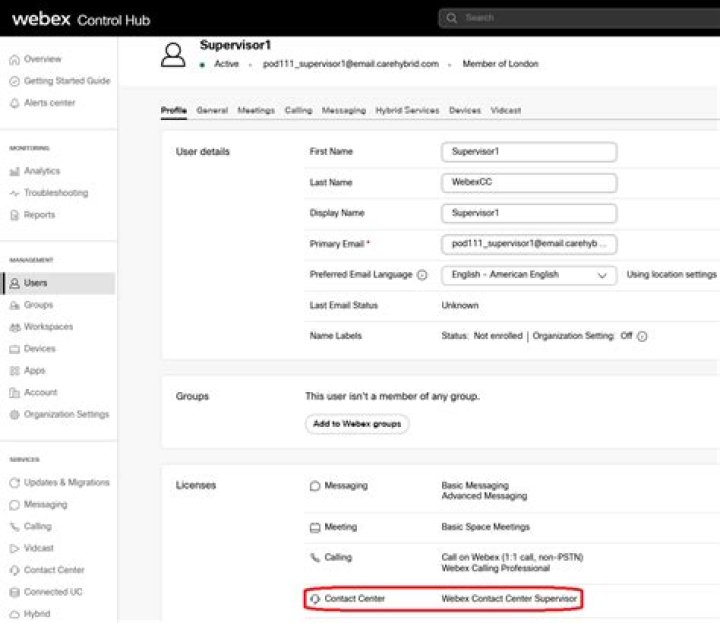Viewport: 720px width, 623px height.
Task: Click the Primary Email input field
Action: pyautogui.click(x=529, y=244)
